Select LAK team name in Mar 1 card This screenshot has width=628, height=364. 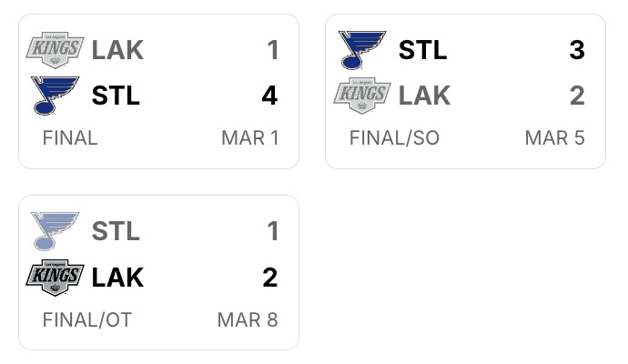[117, 50]
